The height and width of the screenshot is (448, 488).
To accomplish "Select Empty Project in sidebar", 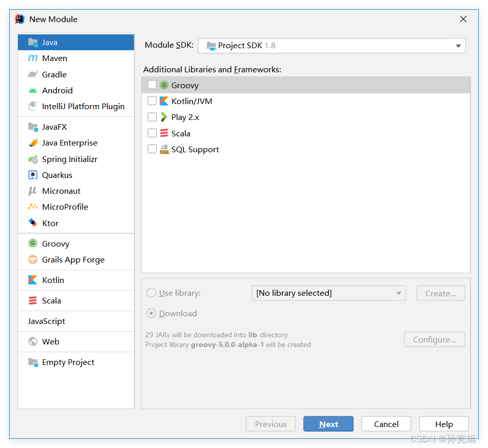I will [76, 362].
